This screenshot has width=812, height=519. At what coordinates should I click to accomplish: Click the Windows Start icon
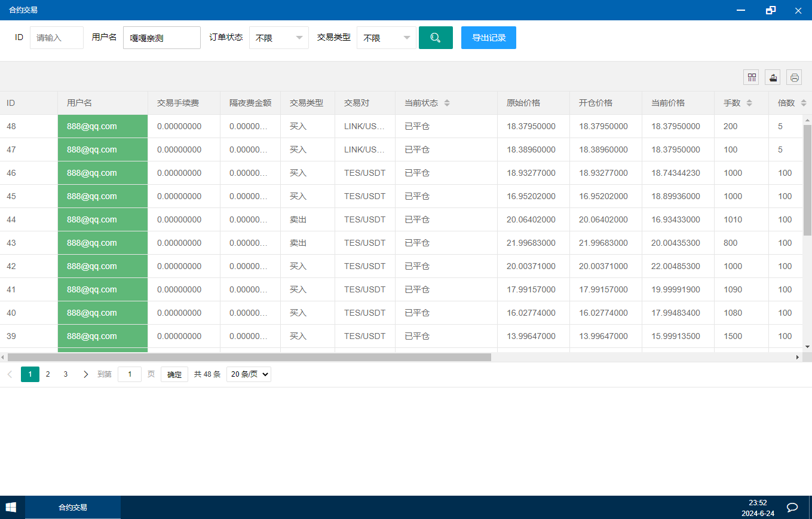11,507
